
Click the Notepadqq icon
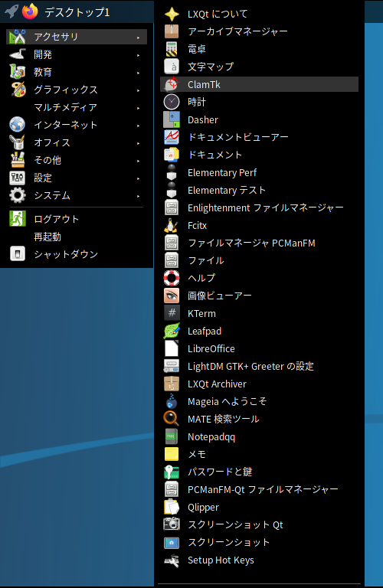(x=172, y=436)
